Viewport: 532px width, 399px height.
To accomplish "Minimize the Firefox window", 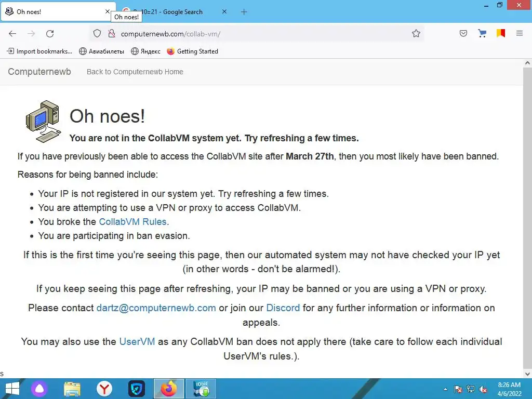I will click(x=486, y=5).
